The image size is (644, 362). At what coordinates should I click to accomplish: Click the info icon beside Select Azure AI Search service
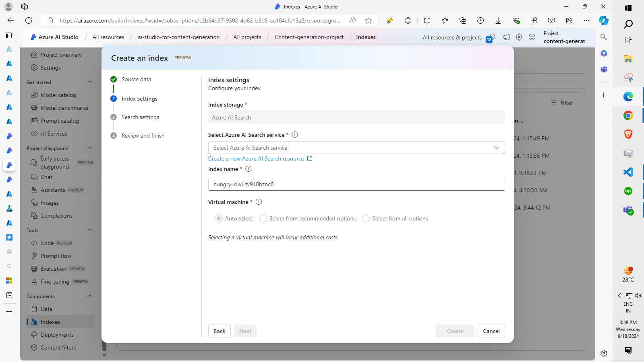(295, 135)
